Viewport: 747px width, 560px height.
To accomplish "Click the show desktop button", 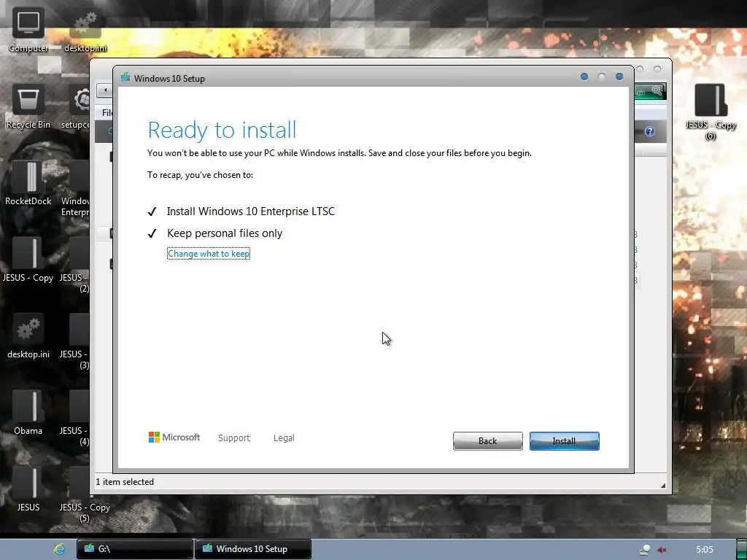I will (741, 549).
